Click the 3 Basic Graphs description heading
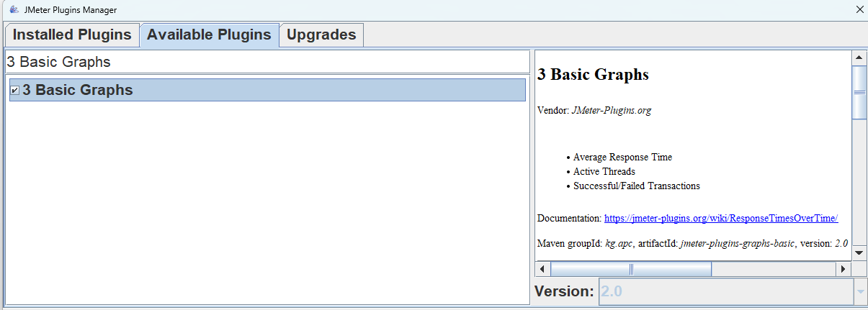 (593, 75)
